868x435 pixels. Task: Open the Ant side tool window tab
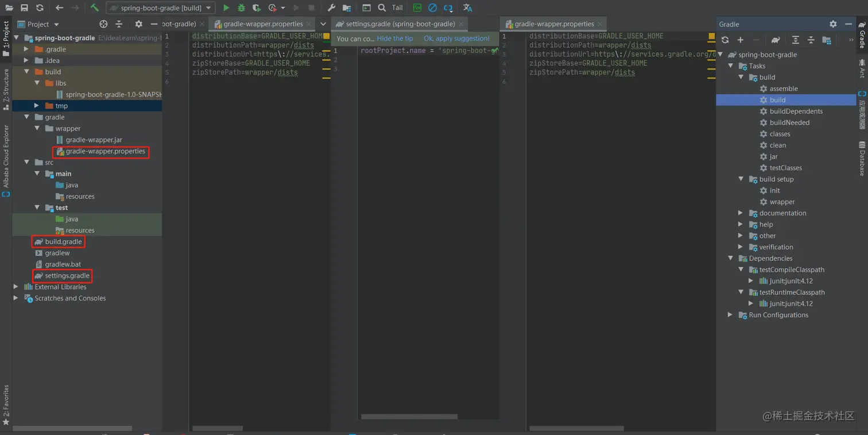tap(862, 68)
